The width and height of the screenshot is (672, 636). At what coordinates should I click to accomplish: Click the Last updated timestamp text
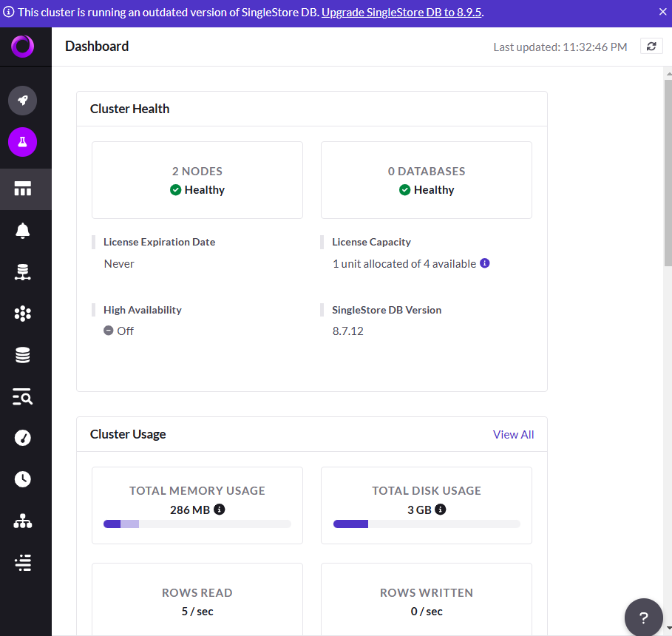(560, 47)
